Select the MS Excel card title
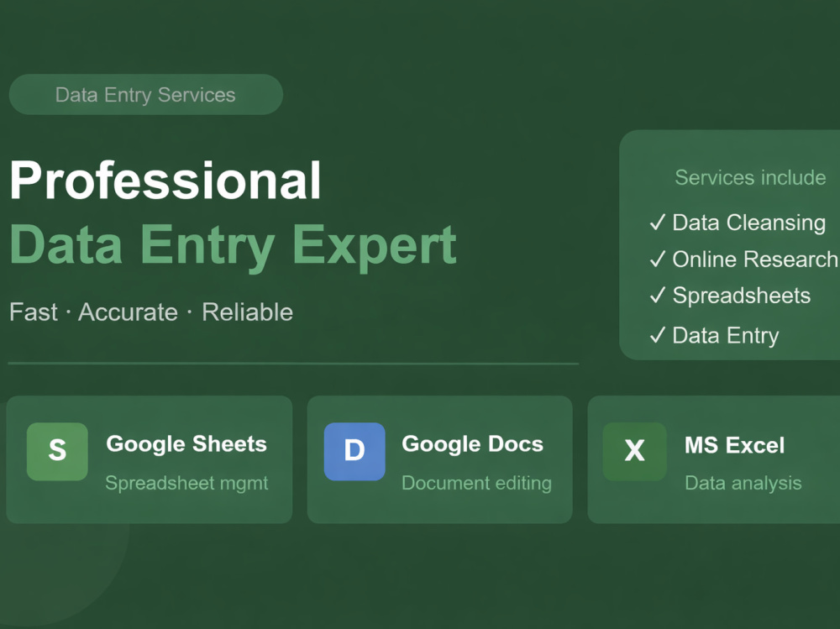The image size is (840, 629). tap(734, 445)
